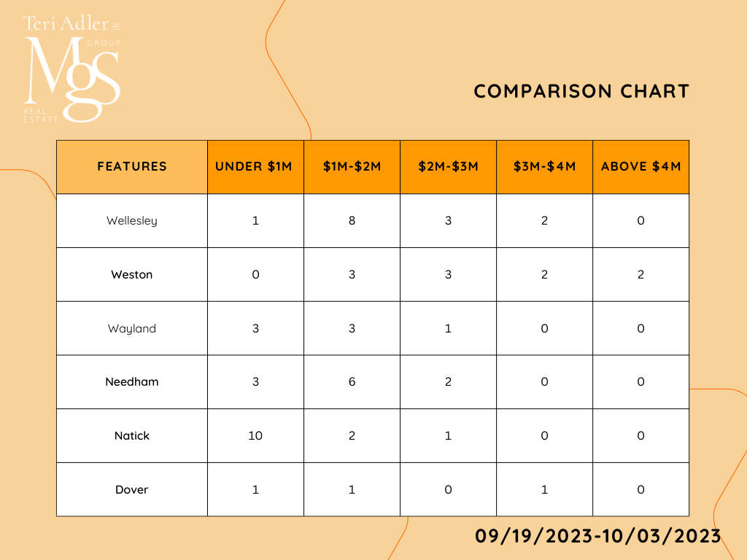Click the ABOVE $4M column header

pyautogui.click(x=640, y=166)
